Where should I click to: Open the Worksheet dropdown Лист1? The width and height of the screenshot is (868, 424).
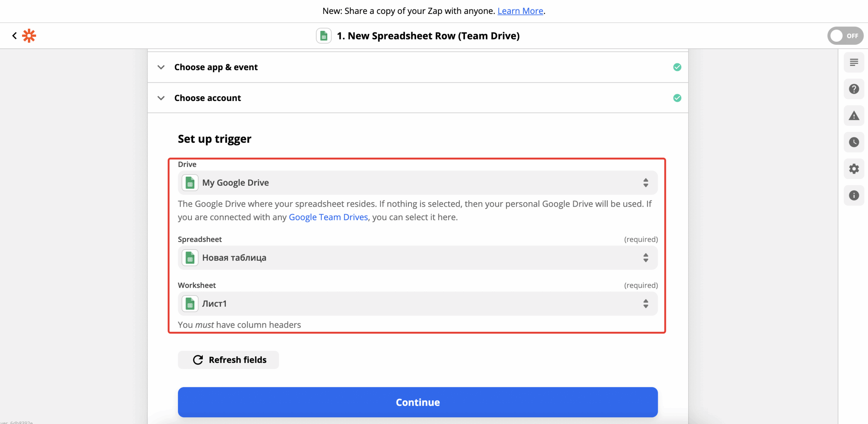[417, 304]
